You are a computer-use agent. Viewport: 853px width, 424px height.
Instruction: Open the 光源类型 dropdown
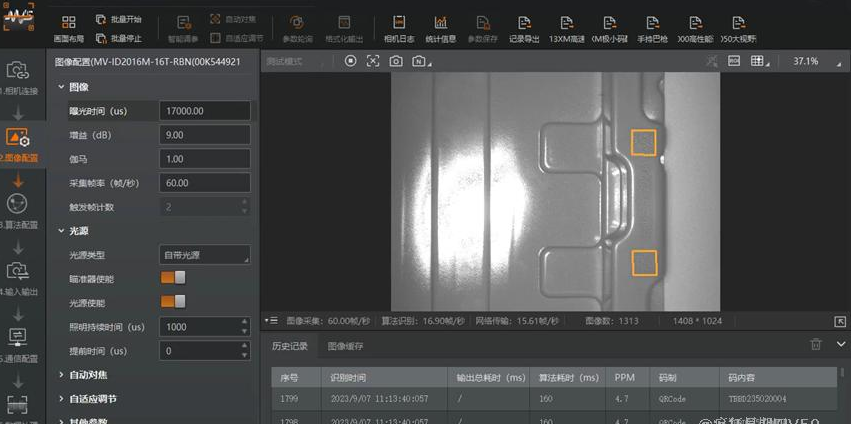(x=204, y=255)
